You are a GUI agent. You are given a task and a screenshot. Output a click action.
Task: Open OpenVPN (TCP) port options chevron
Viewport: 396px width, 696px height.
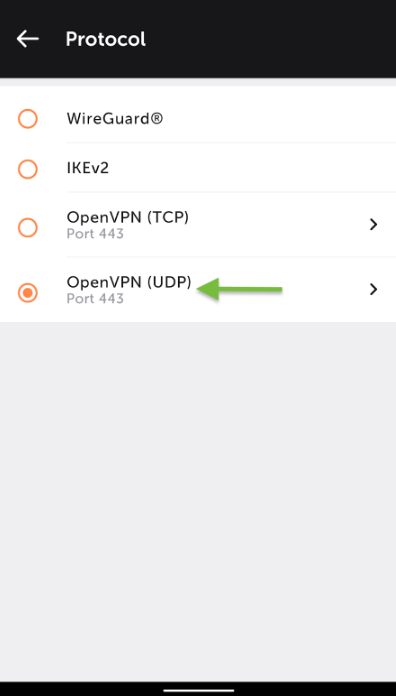tap(373, 225)
